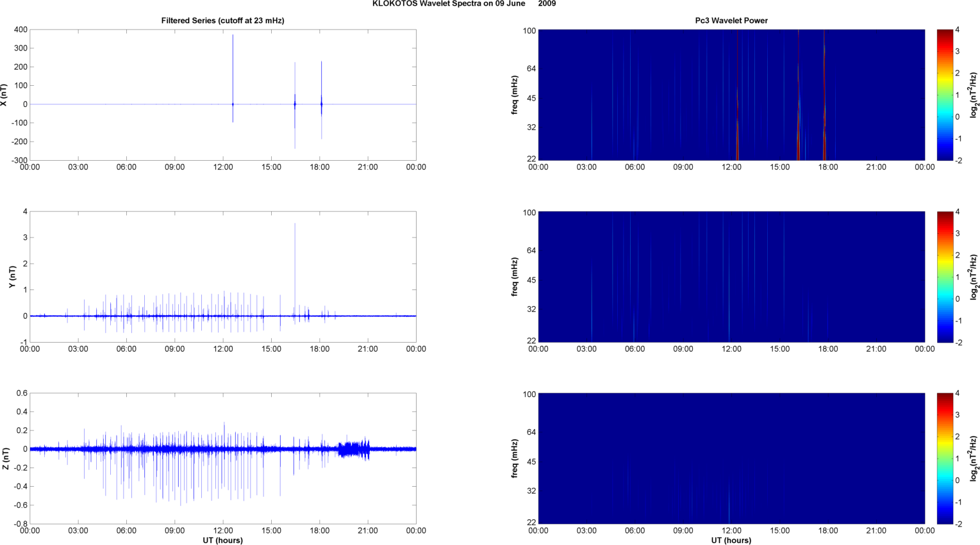
Task: Click the red streak near 12:00 in top spectrogram
Action: click(737, 96)
